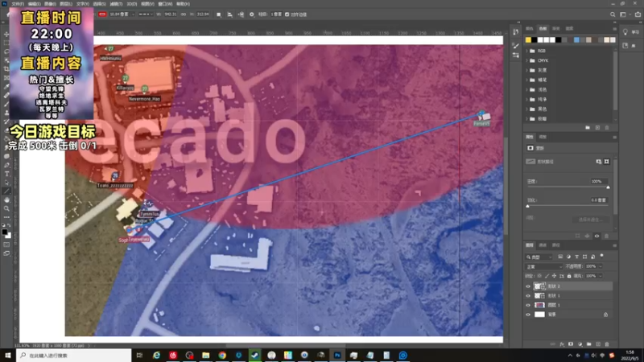The width and height of the screenshot is (644, 362).
Task: Open the gear settings in options bar
Action: 252,14
